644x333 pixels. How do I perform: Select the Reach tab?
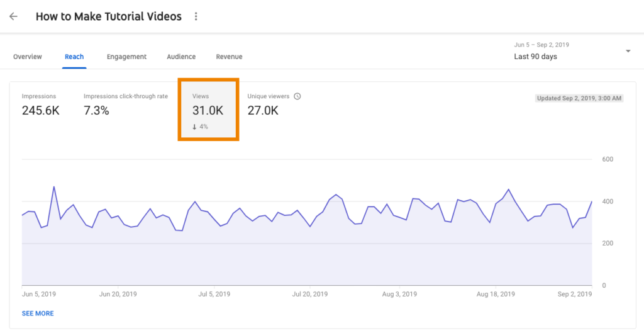point(74,57)
